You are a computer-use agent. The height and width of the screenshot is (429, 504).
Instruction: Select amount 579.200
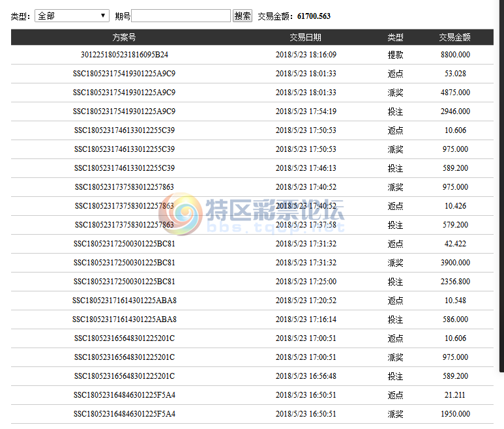click(455, 225)
